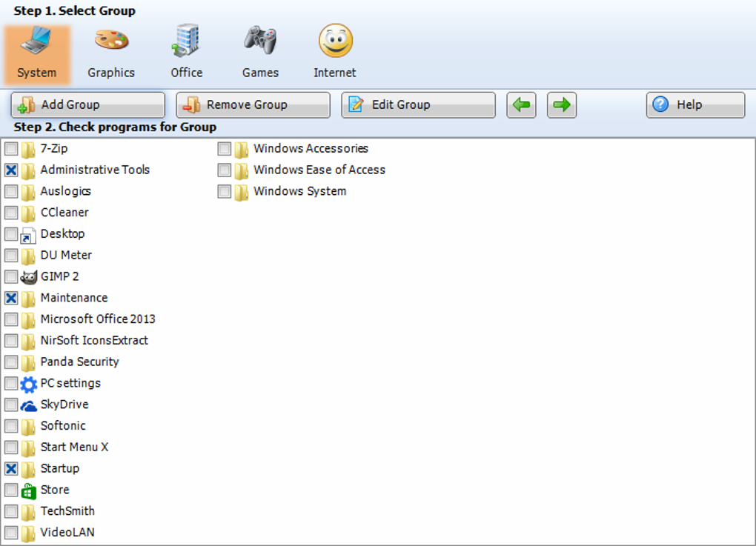Image resolution: width=756 pixels, height=546 pixels.
Task: Select the 'Store' label
Action: point(55,490)
